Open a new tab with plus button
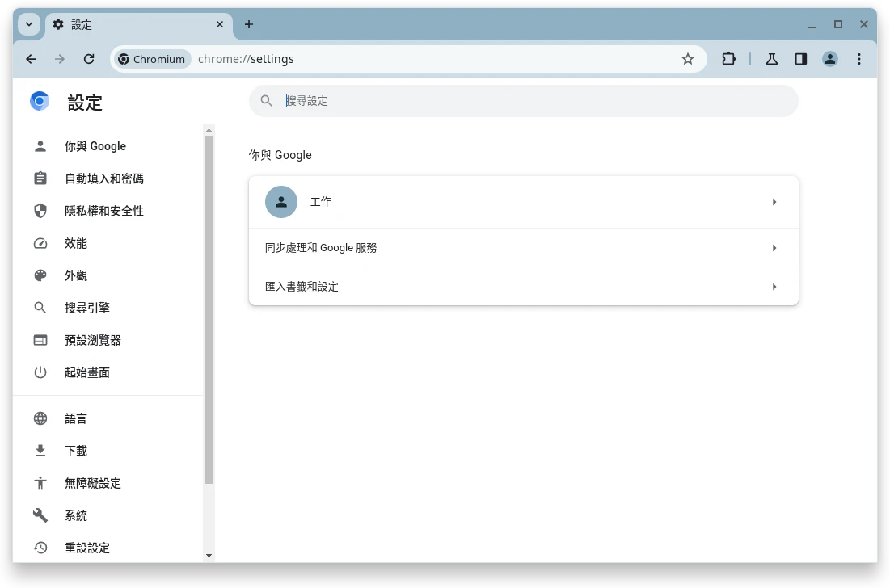 [249, 24]
